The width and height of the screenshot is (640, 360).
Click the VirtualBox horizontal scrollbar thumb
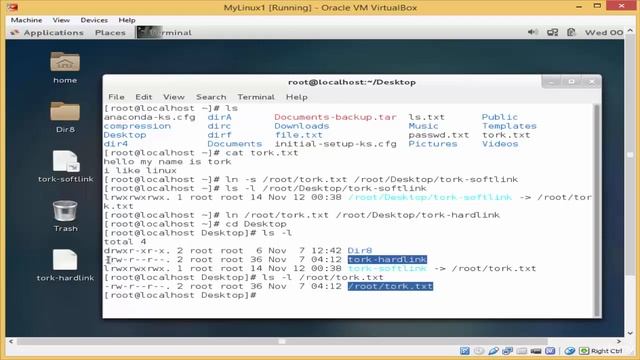tap(282, 341)
